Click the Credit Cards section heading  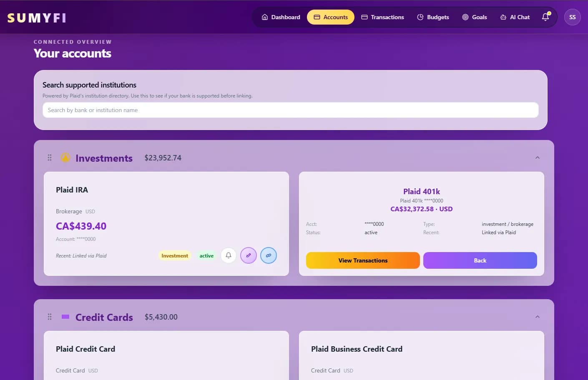(104, 317)
